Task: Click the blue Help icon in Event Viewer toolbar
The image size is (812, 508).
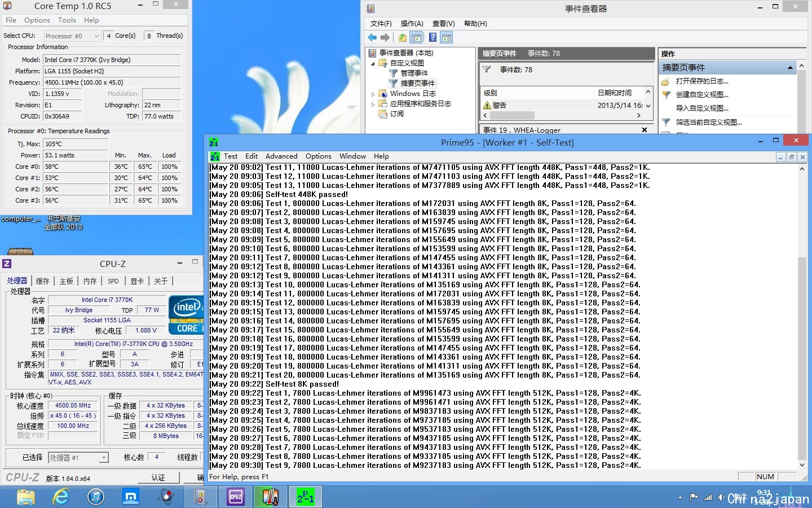Action: (433, 38)
